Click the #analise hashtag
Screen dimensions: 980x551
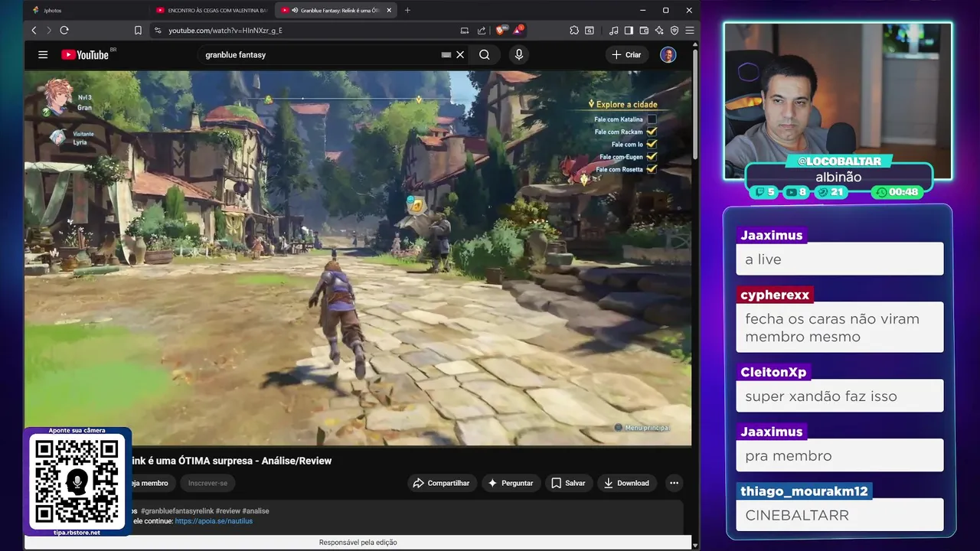[256, 510]
